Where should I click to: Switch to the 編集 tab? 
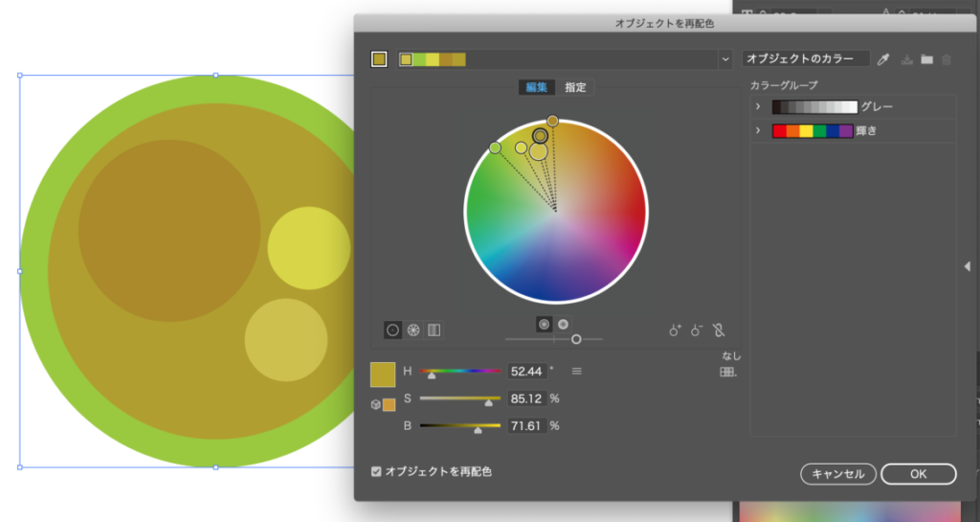[x=537, y=87]
